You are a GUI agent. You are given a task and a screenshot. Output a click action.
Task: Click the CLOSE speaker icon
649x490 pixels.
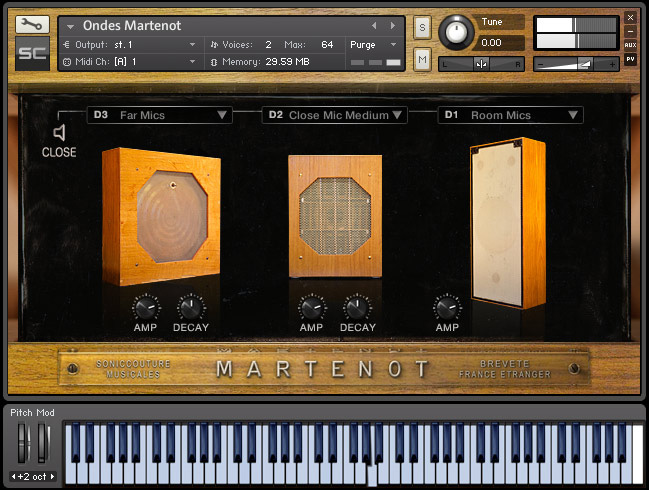click(x=59, y=133)
